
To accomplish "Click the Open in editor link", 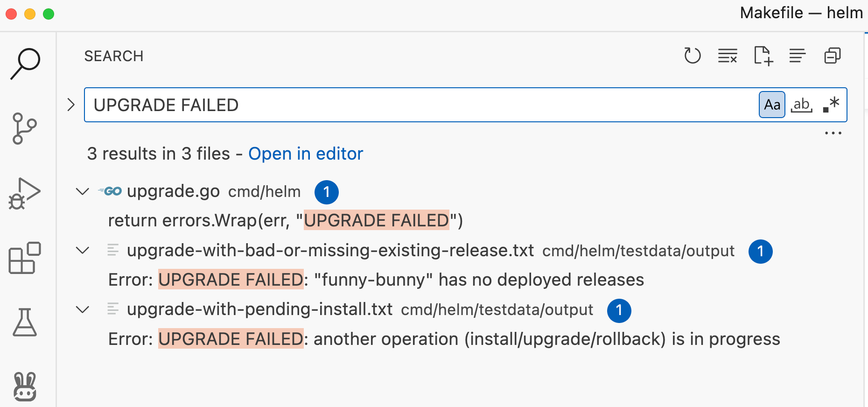I will [306, 154].
